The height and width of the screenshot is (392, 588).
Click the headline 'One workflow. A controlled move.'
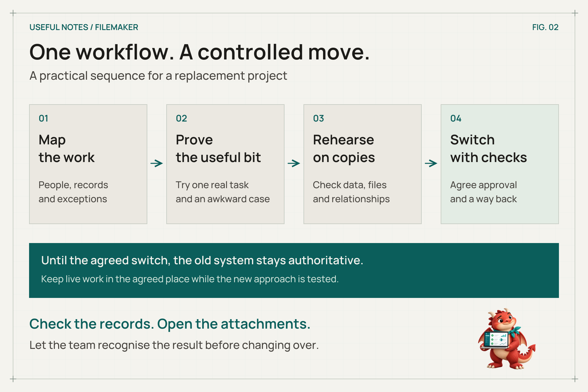200,52
